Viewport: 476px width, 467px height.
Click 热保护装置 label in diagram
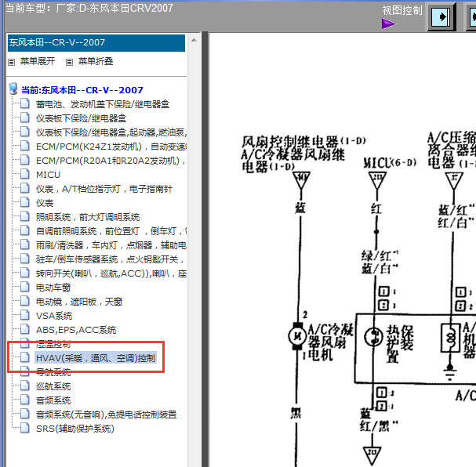[399, 343]
